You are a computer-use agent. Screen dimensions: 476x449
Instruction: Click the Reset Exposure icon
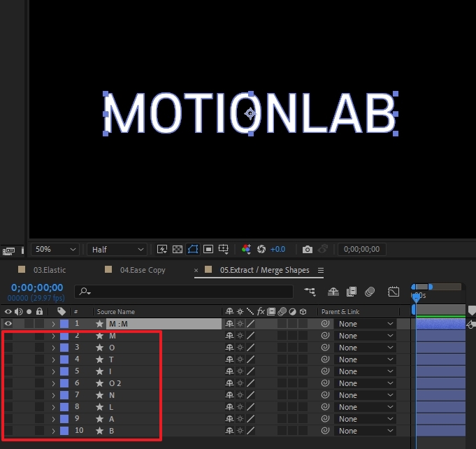(x=261, y=250)
